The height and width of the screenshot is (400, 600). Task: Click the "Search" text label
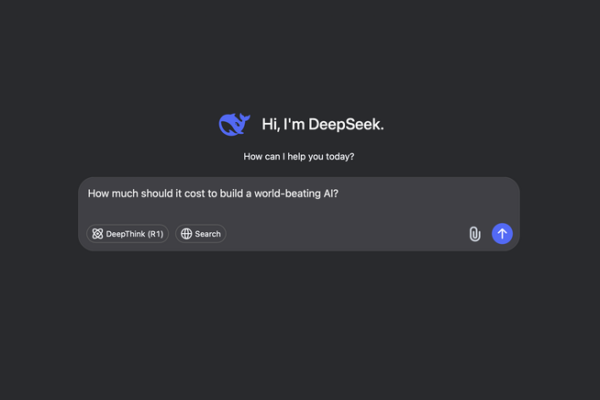point(208,234)
